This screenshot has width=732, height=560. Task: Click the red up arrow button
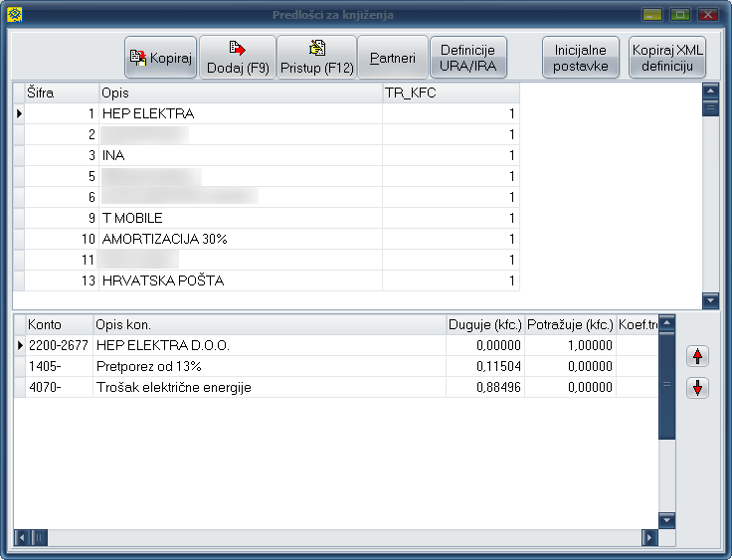click(x=698, y=356)
